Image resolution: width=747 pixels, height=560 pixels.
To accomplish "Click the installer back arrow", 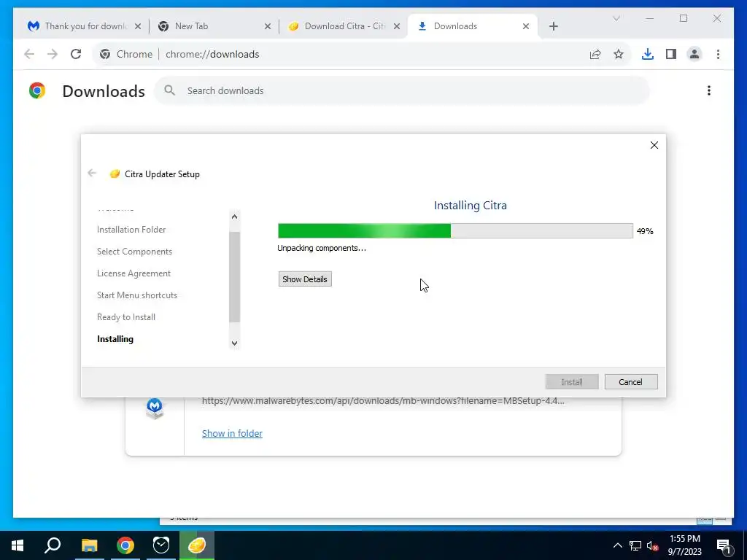I will pyautogui.click(x=92, y=174).
